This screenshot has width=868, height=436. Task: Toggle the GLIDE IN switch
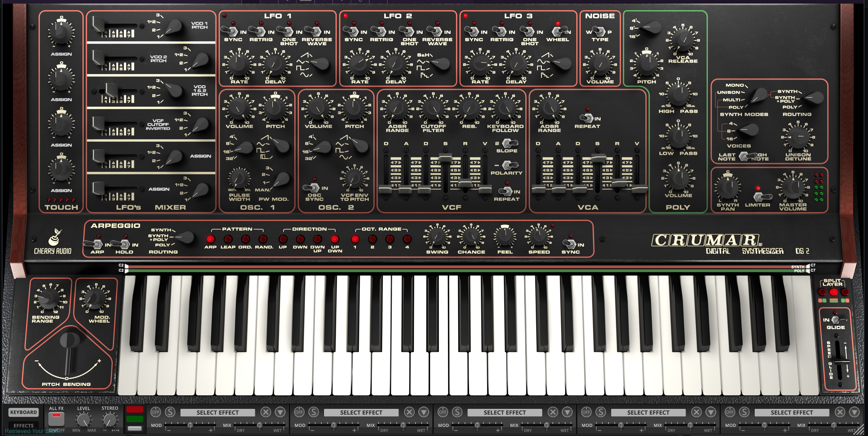tap(838, 320)
